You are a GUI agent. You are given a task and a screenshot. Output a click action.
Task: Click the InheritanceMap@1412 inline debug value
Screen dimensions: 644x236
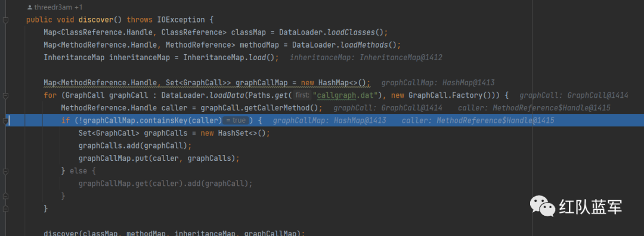coord(401,57)
